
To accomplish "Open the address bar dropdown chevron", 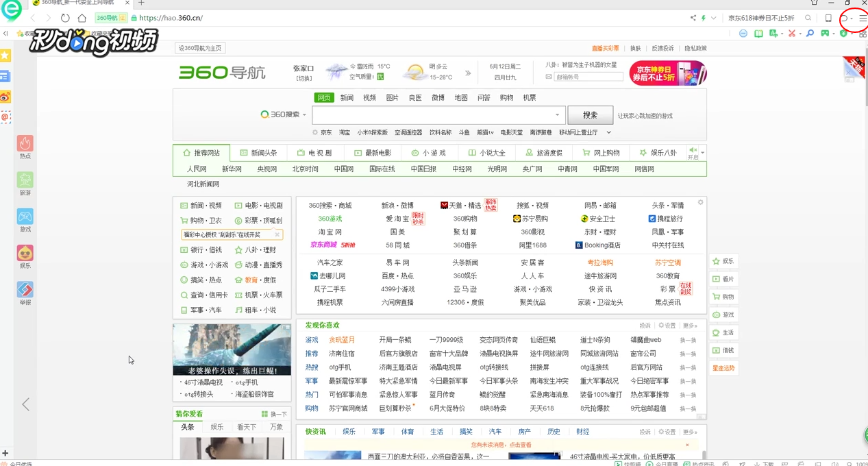I will tap(713, 18).
